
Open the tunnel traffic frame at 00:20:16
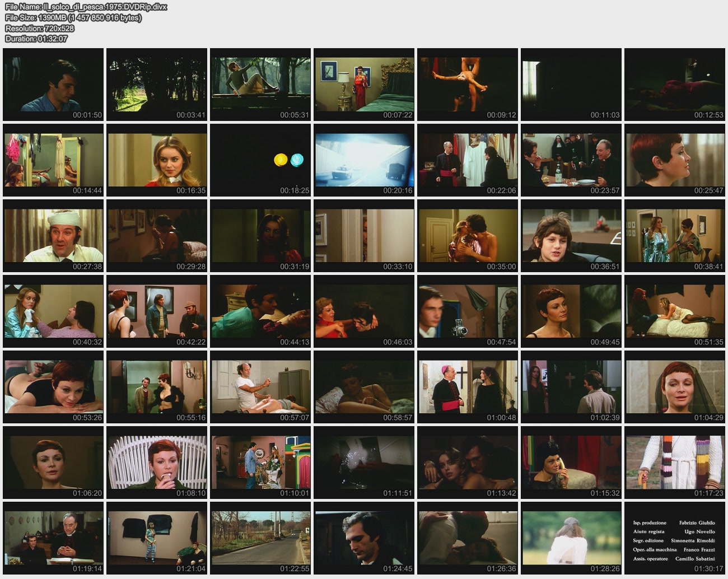(364, 160)
